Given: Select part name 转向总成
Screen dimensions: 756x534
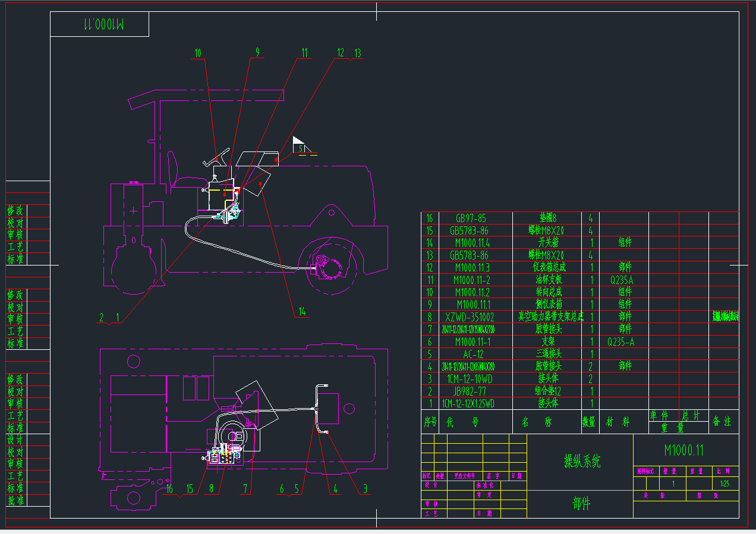Looking at the screenshot, I should click(x=550, y=292).
